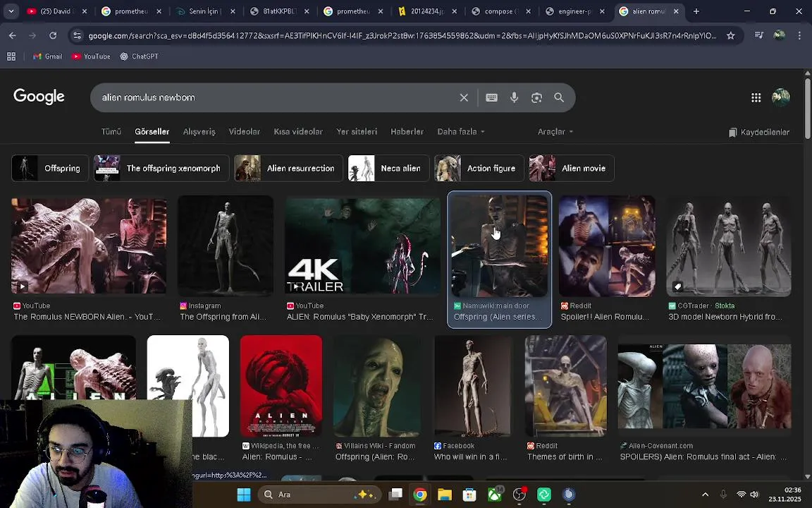Open the Kısa videolar tab
This screenshot has width=812, height=508.
click(297, 132)
